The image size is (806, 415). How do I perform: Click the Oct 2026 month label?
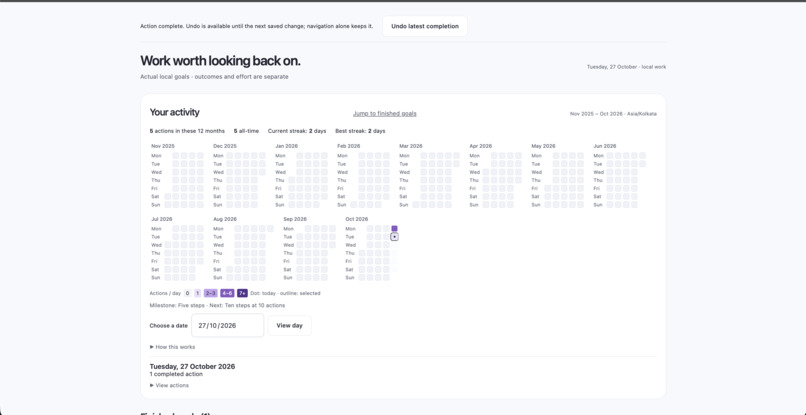[357, 219]
